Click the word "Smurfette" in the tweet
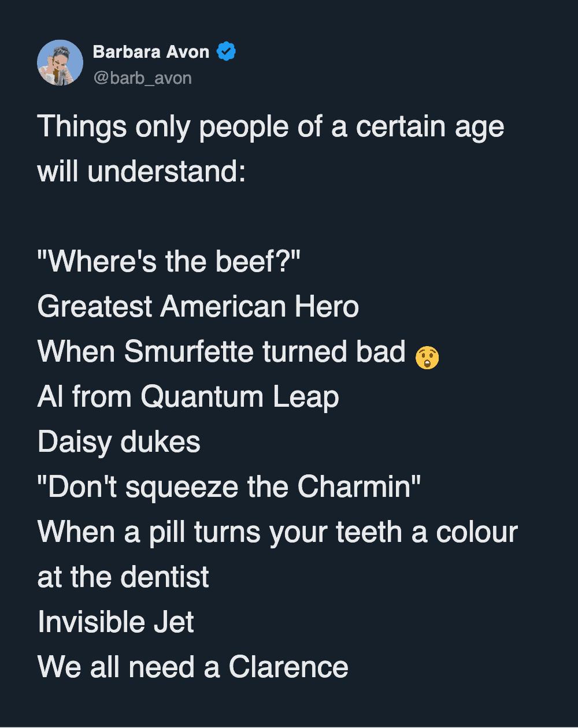The width and height of the screenshot is (578, 728). pos(190,352)
